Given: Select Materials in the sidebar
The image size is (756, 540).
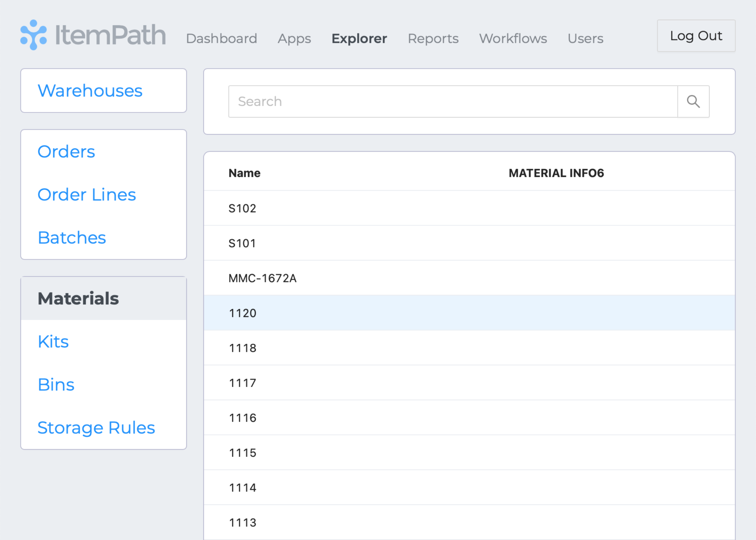Looking at the screenshot, I should 104,298.
